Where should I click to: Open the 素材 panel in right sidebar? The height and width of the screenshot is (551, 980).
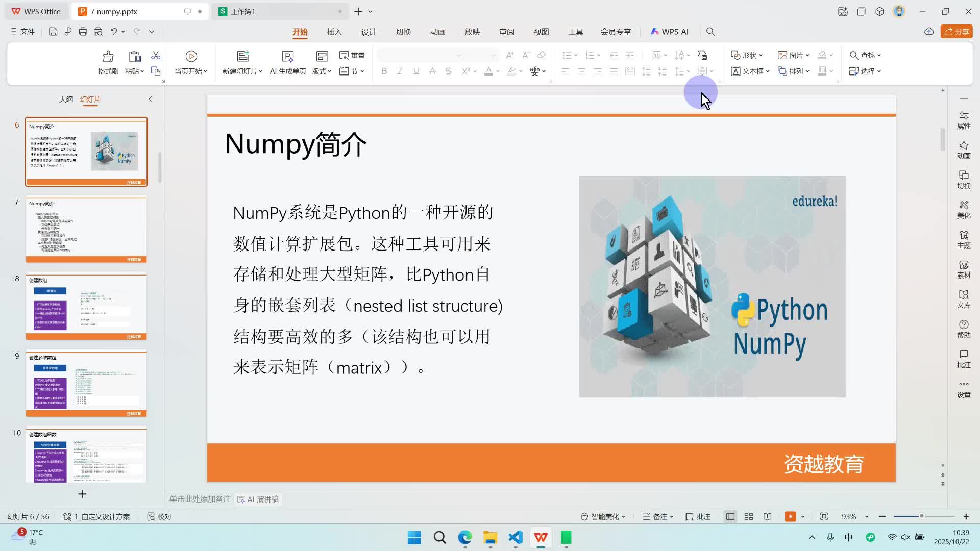click(x=964, y=269)
